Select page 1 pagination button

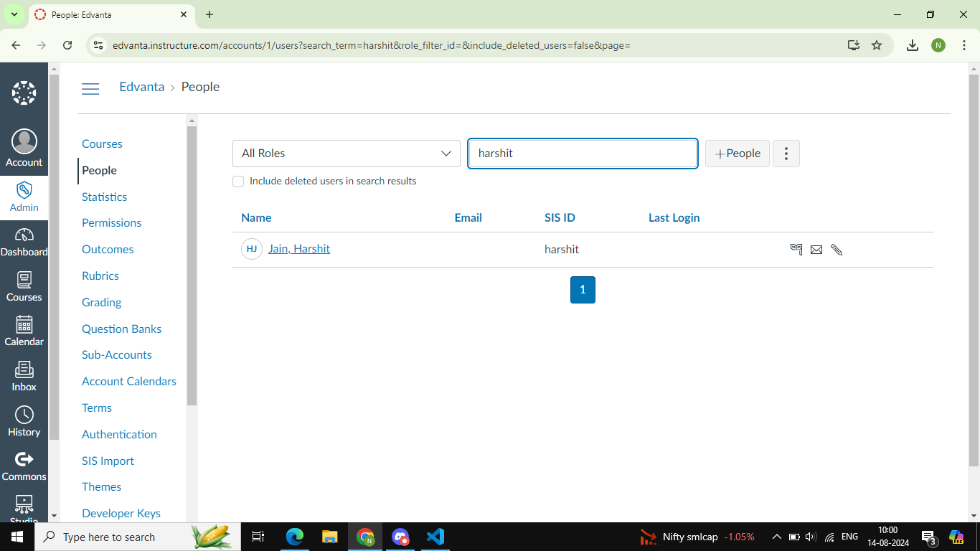point(583,290)
